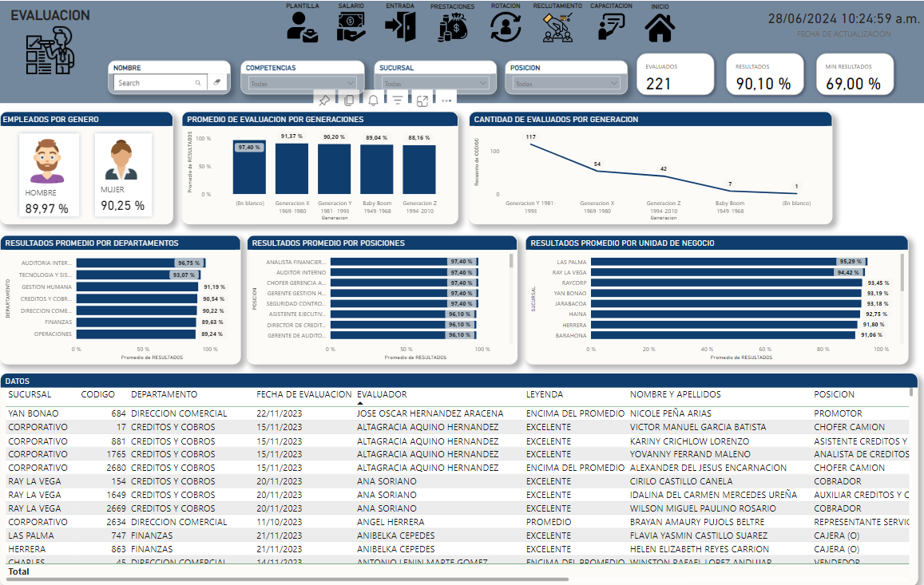Clear the Nombre search with eraser icon

click(217, 82)
